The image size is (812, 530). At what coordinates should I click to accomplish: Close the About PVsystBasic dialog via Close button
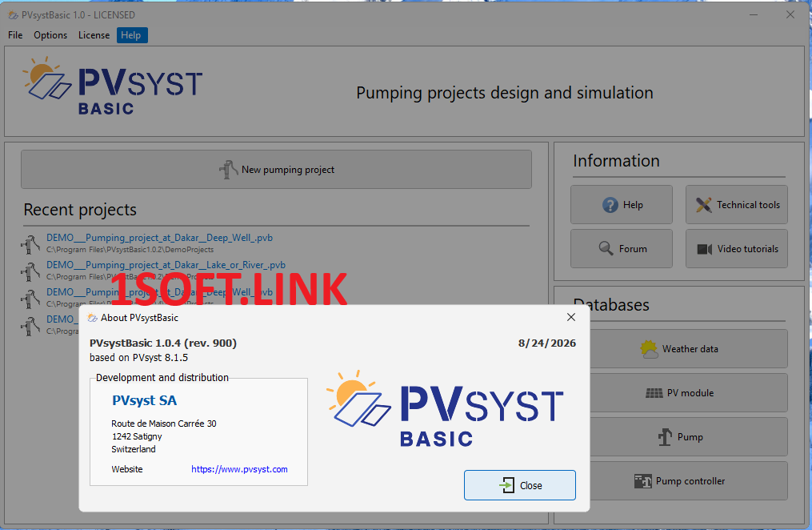click(x=519, y=485)
